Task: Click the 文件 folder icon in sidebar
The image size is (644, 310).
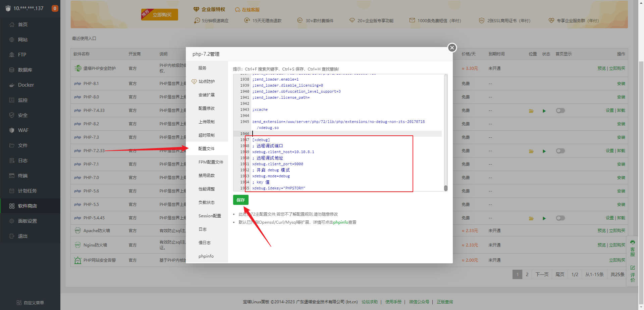Action: (x=12, y=145)
